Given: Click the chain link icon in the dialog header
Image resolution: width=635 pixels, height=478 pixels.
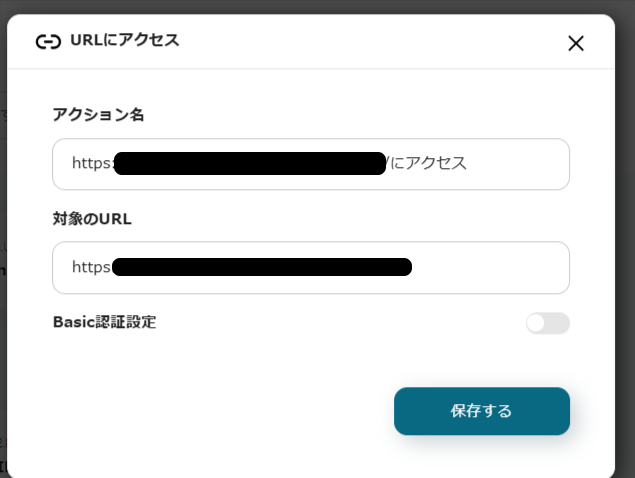Looking at the screenshot, I should (x=48, y=42).
